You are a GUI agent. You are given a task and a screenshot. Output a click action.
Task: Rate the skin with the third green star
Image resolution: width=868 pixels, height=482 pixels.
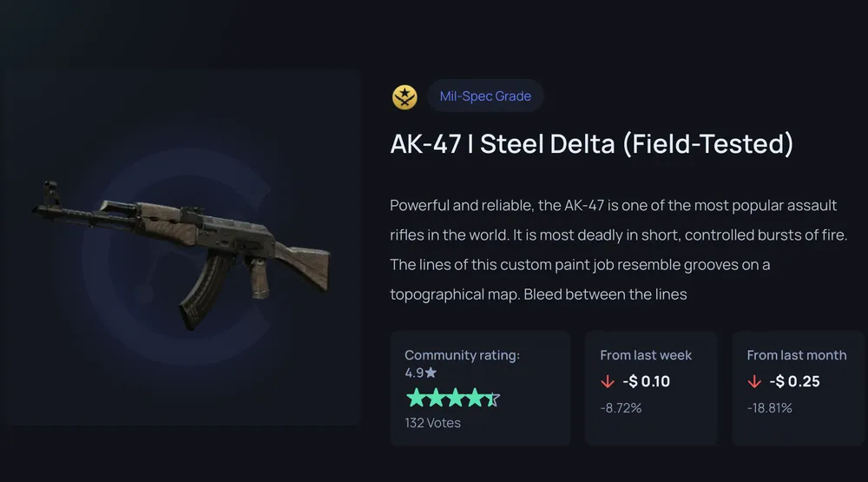click(x=456, y=398)
